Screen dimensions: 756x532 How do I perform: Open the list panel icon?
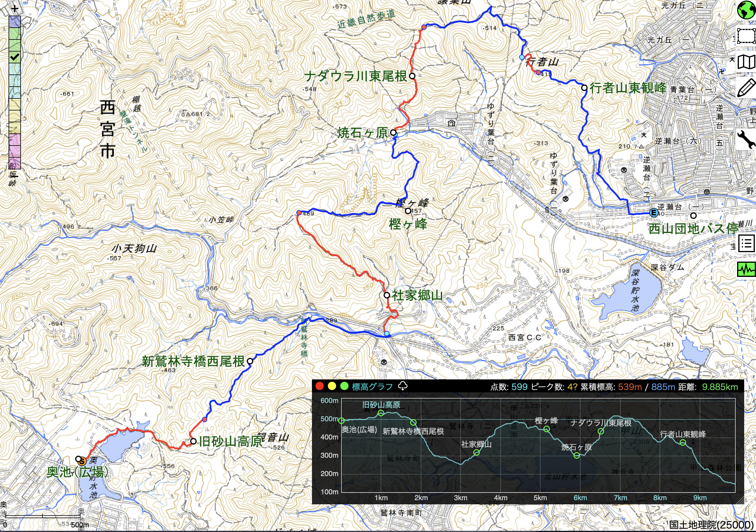coord(746,244)
